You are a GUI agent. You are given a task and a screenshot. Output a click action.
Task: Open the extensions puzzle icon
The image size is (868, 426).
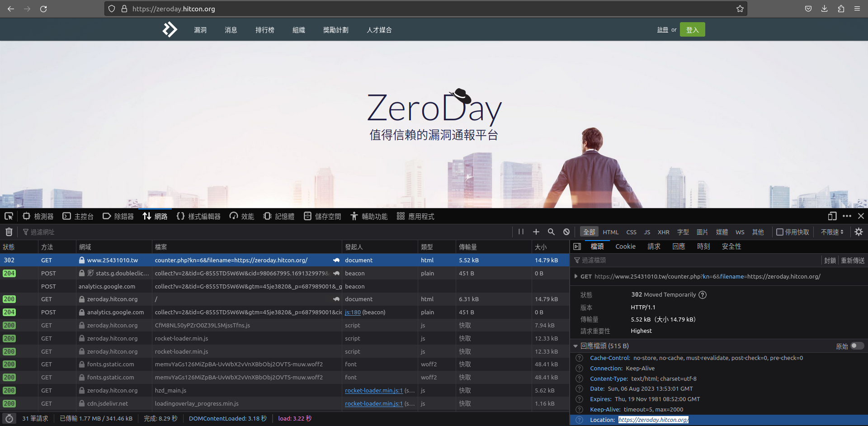841,9
